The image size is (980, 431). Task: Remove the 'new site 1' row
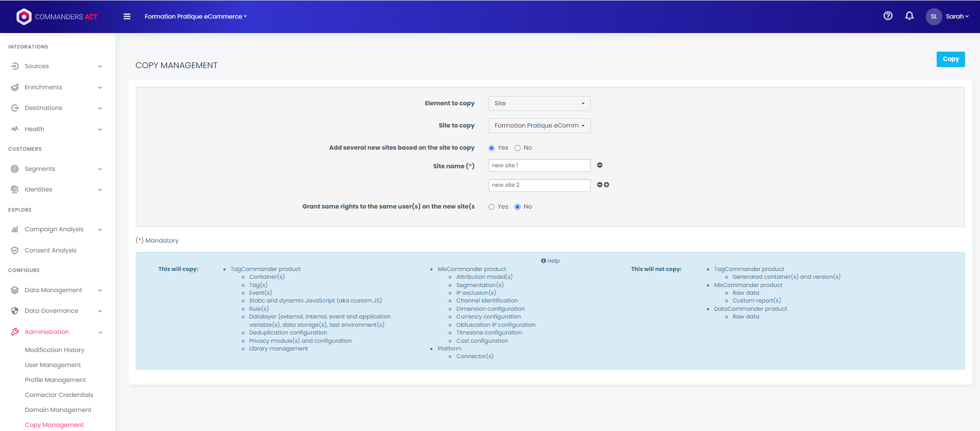point(600,165)
